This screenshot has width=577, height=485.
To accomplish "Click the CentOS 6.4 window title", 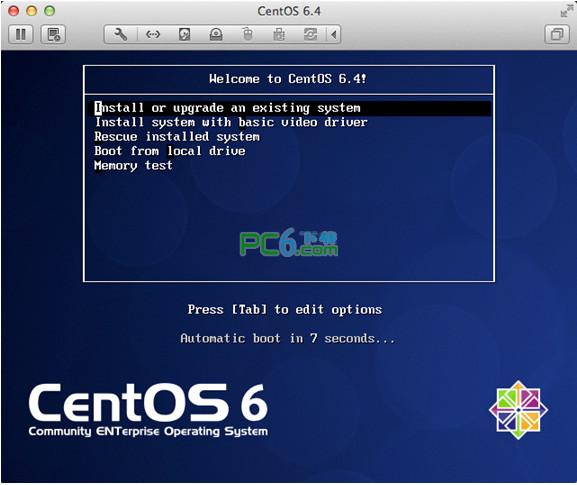I will (x=289, y=11).
